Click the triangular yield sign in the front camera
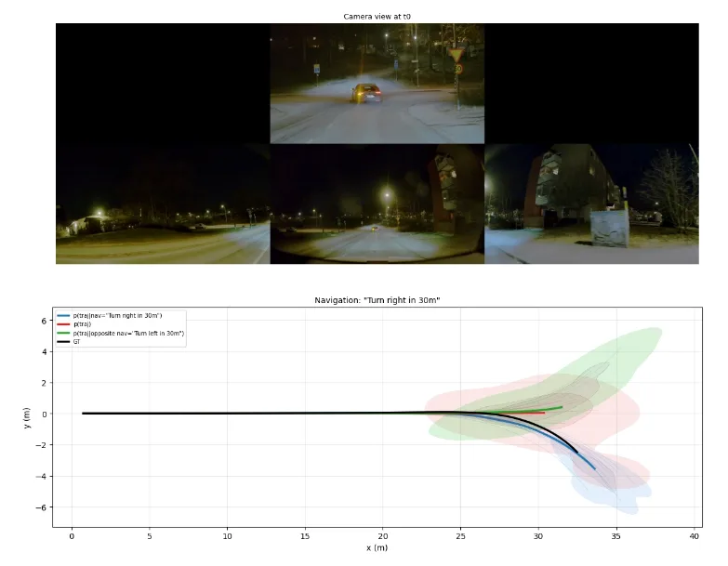Viewport: 728px width, 566px height. pos(457,56)
